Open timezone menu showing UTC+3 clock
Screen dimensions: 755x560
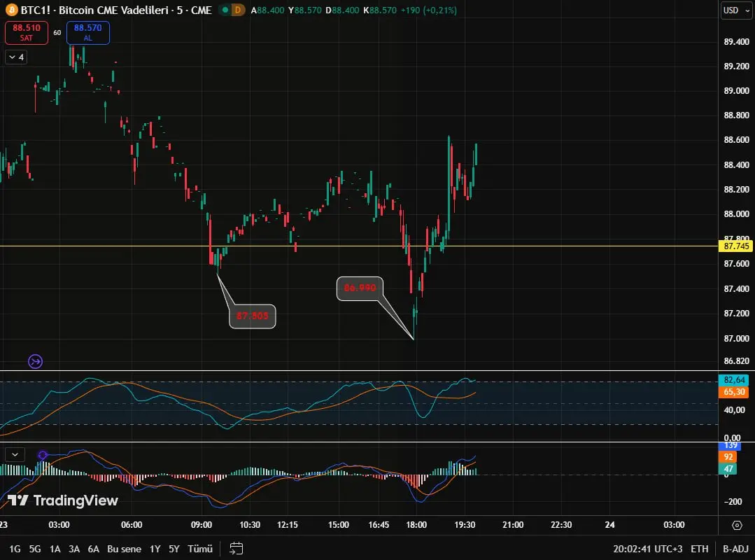pyautogui.click(x=647, y=549)
